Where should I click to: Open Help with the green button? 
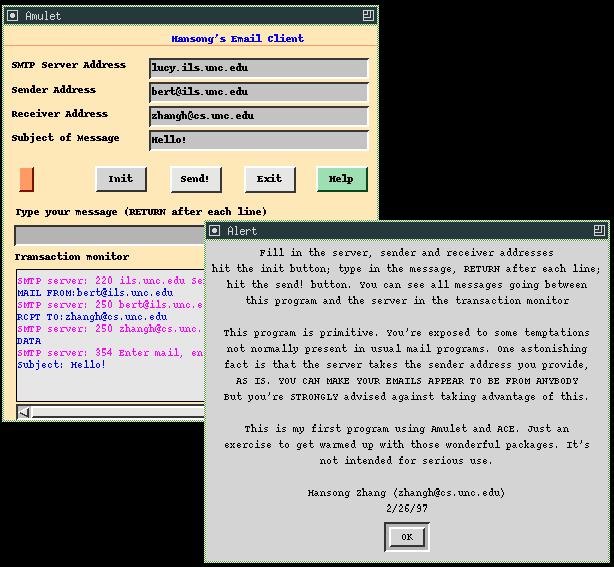coord(341,179)
